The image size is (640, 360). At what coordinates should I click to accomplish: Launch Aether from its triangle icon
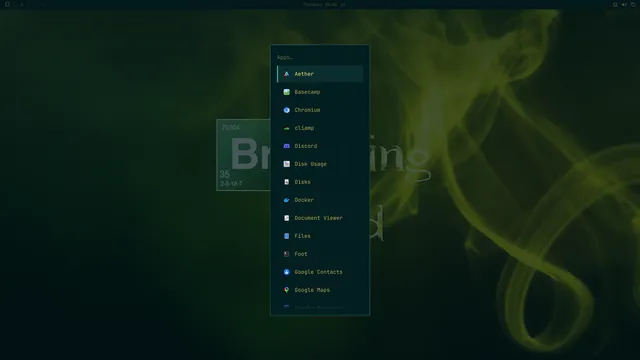(x=287, y=74)
